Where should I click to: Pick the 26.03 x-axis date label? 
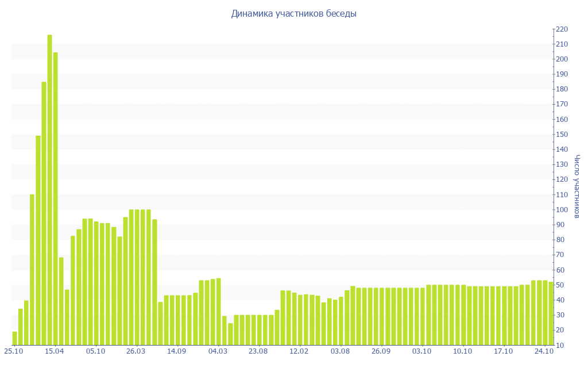[x=136, y=351]
